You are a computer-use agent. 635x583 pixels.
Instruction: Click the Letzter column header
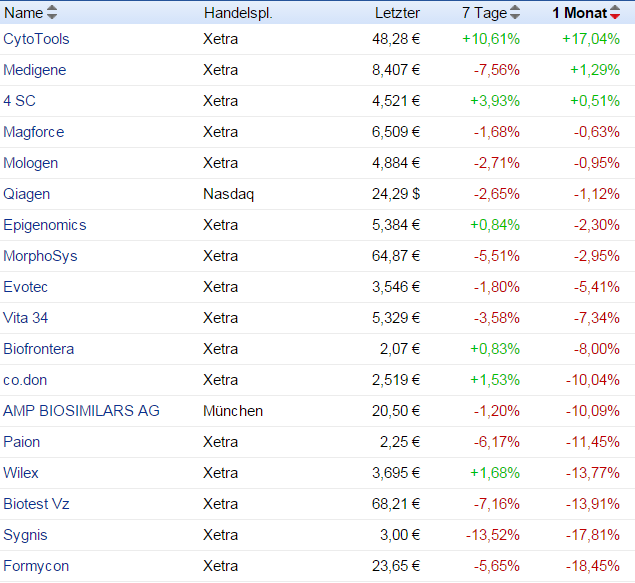(x=397, y=13)
